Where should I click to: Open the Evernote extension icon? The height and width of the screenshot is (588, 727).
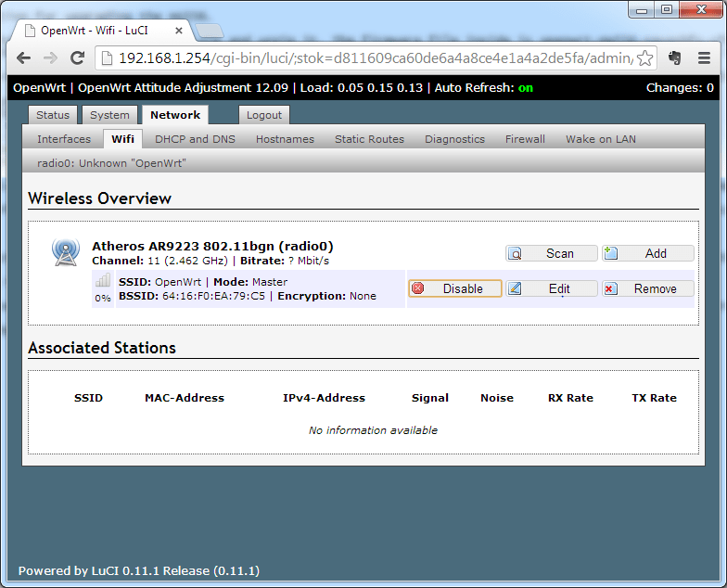point(675,58)
